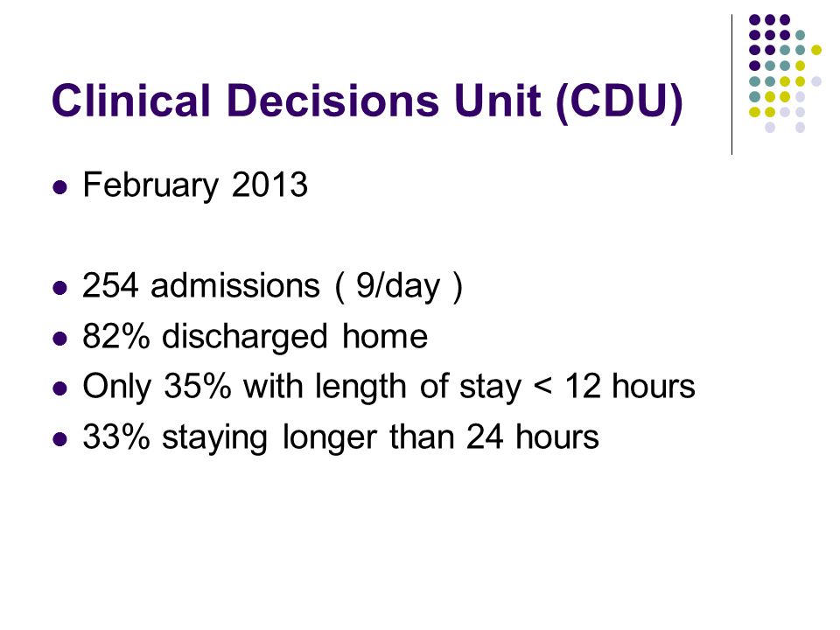Click the bullet dot before Only 35%
Screen dimensions: 840x630
click(x=60, y=388)
